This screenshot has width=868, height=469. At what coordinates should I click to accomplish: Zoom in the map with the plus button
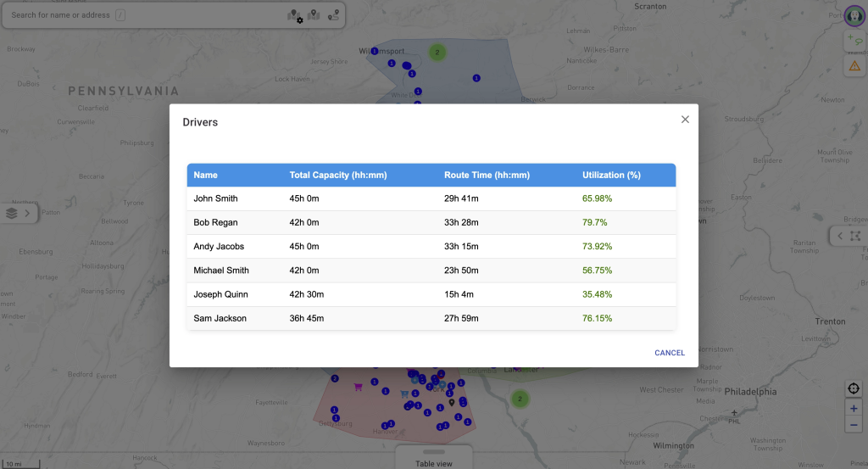854,408
